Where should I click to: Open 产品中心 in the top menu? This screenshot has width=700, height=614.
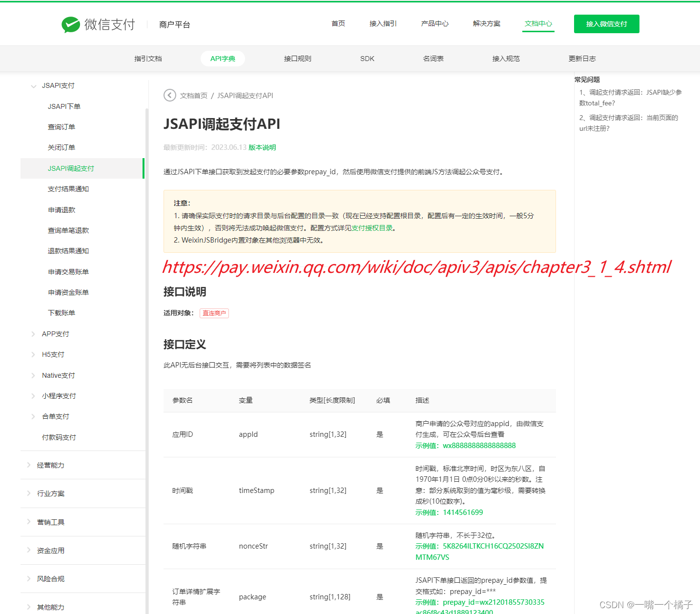(x=434, y=23)
